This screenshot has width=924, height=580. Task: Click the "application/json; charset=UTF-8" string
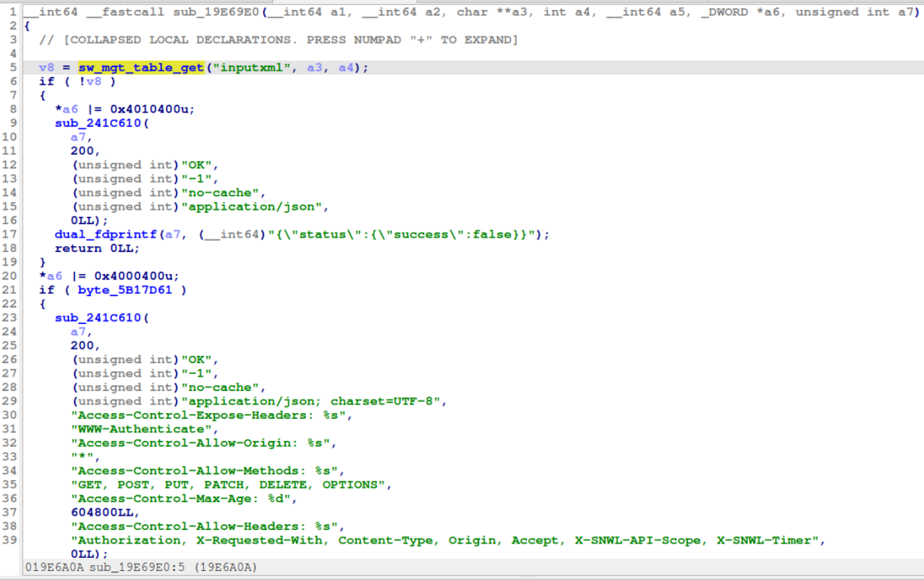coord(312,401)
